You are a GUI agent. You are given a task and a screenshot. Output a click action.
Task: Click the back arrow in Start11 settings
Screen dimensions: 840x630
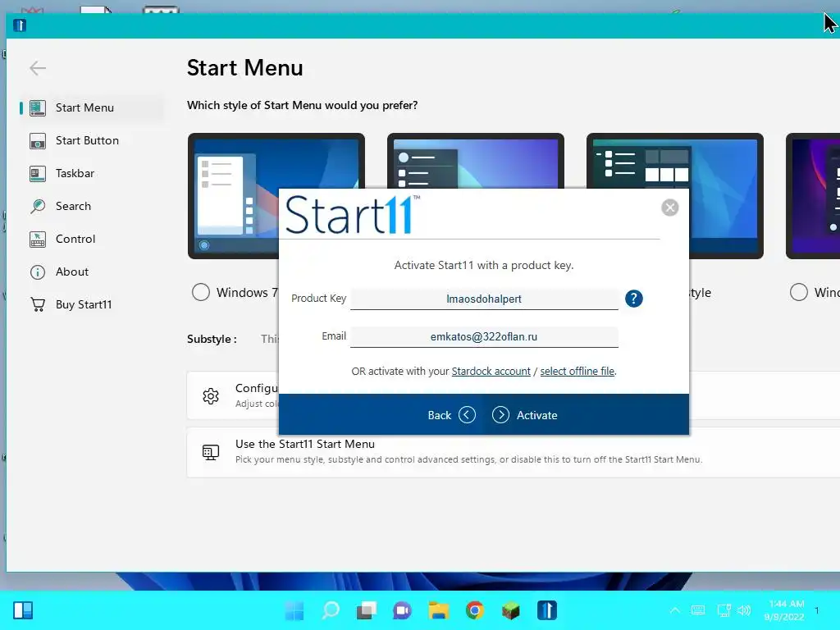(x=38, y=68)
